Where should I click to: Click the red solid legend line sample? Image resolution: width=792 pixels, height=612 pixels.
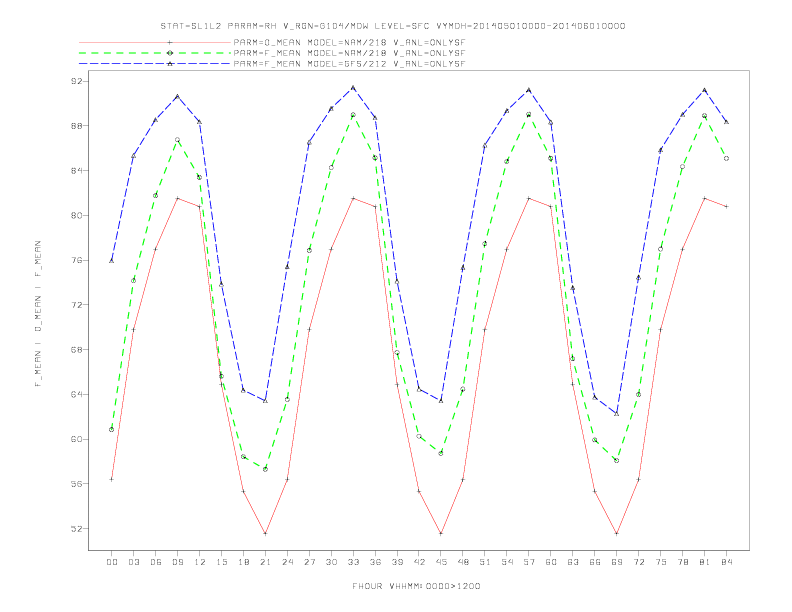point(155,42)
